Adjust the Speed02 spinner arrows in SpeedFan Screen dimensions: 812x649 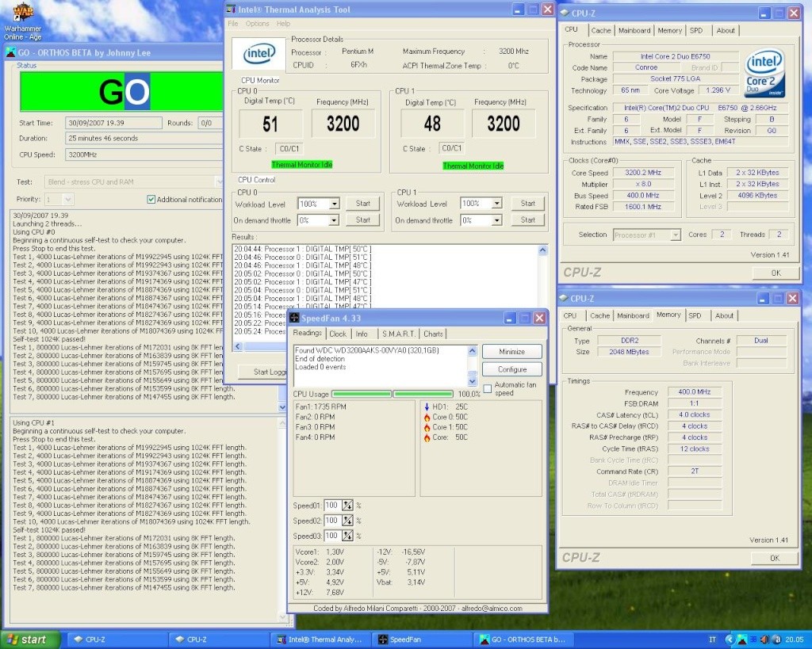click(x=347, y=521)
